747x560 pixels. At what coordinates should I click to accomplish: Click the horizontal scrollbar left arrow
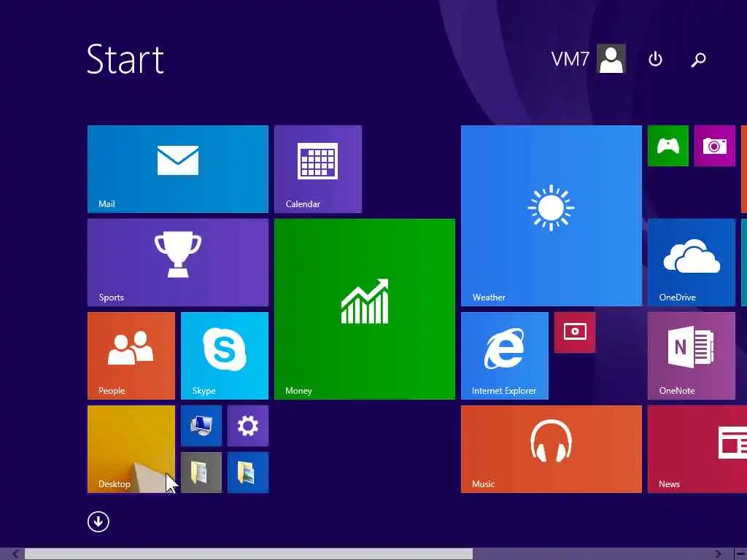[x=16, y=554]
